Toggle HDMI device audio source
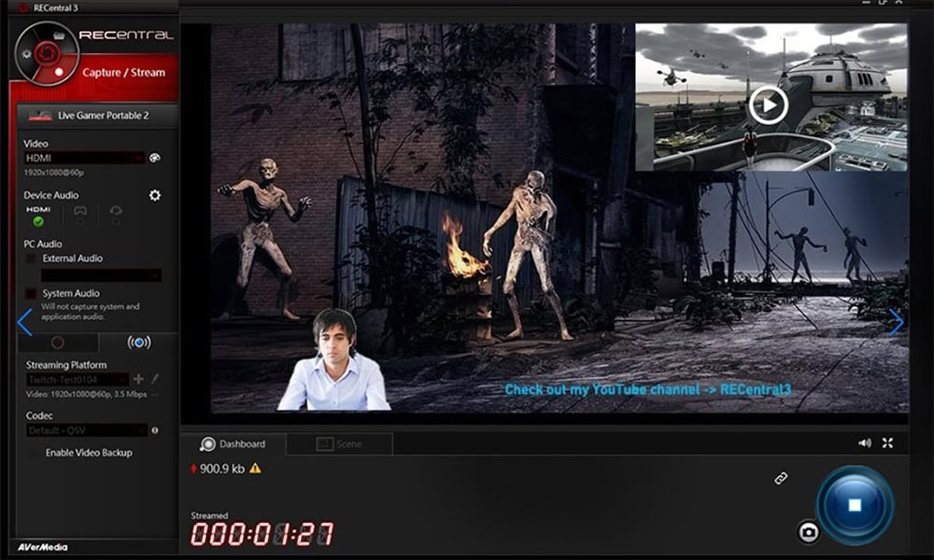This screenshot has width=934, height=560. [x=38, y=216]
